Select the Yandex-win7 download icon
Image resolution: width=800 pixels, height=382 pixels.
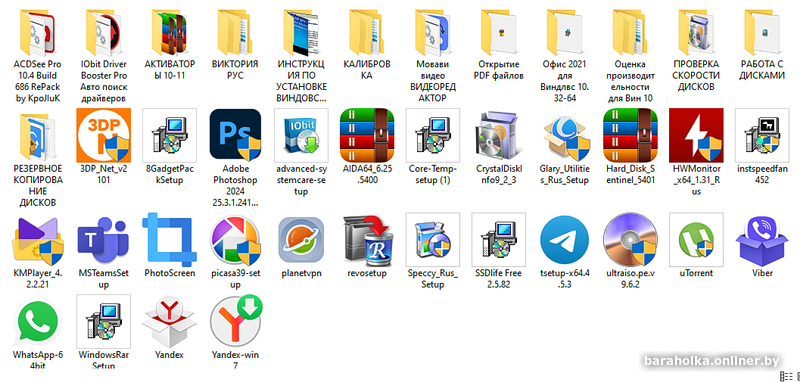coord(236,320)
